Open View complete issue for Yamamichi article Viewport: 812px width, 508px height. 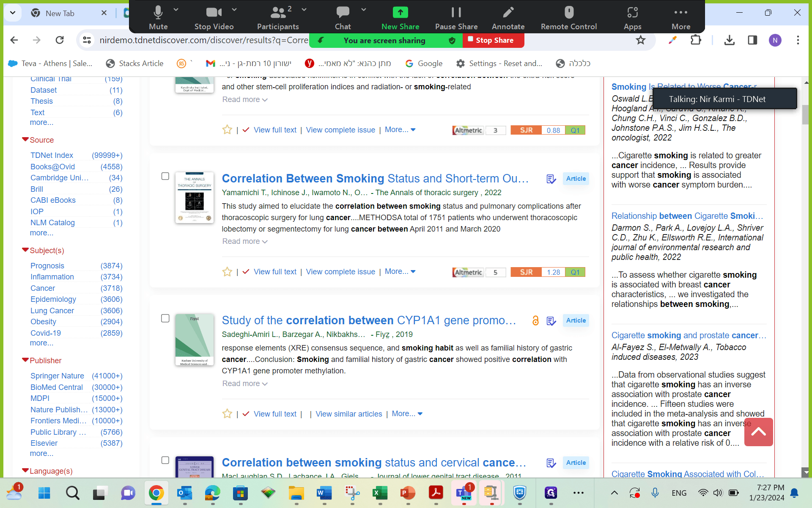[x=340, y=272]
